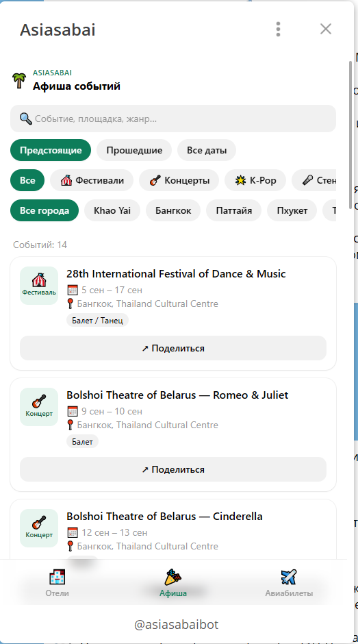Select the Все города city chip

(x=44, y=211)
